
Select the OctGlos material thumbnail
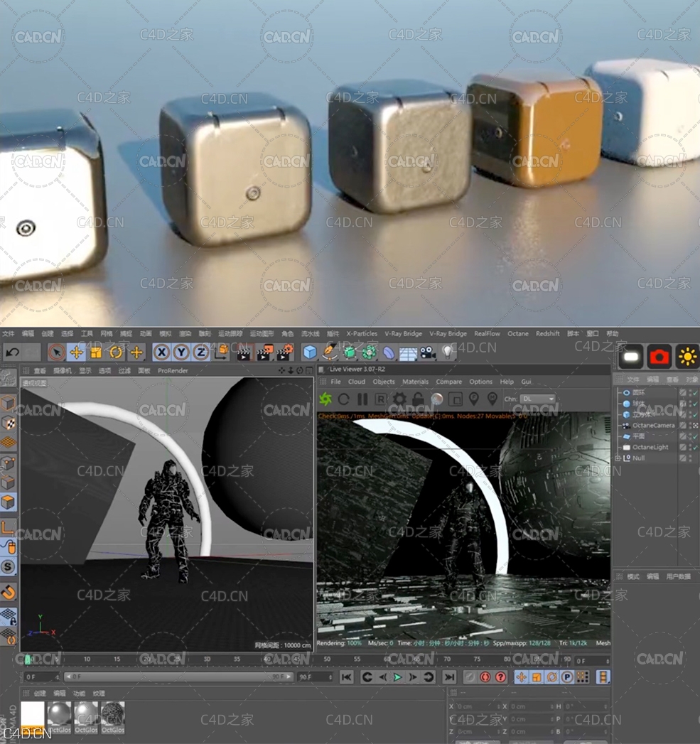pyautogui.click(x=60, y=714)
